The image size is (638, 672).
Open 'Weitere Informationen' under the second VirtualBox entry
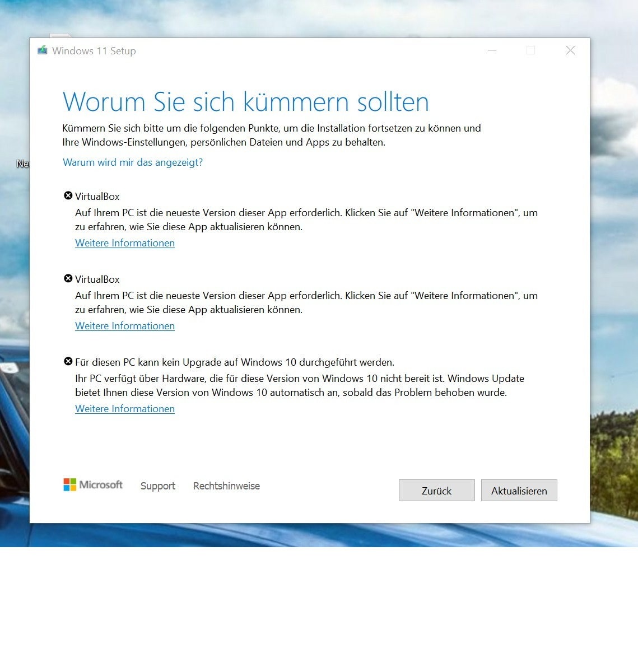point(125,326)
